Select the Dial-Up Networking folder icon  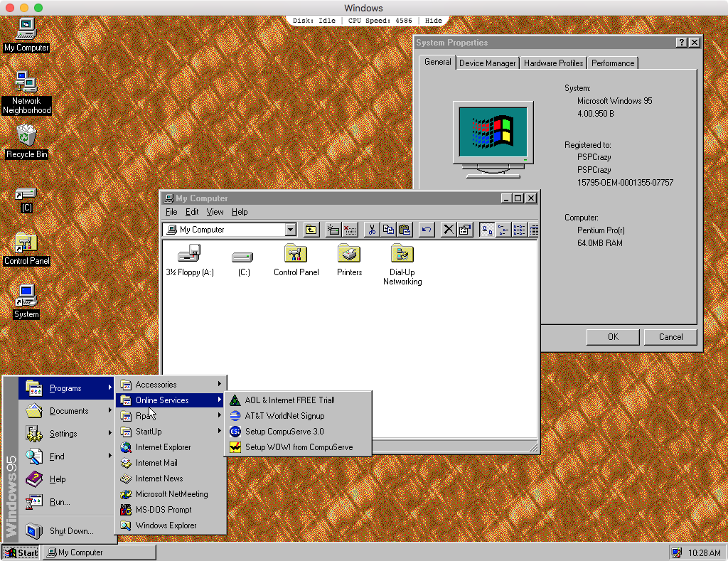402,265
